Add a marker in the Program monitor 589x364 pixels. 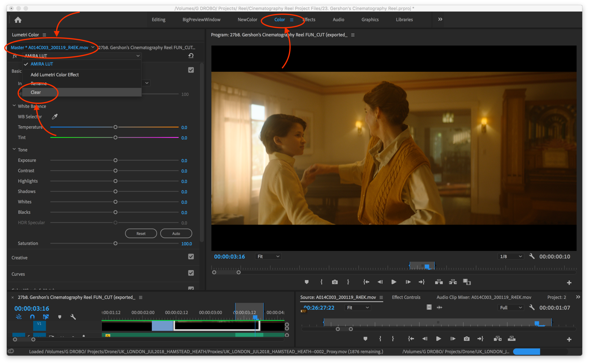(x=307, y=282)
